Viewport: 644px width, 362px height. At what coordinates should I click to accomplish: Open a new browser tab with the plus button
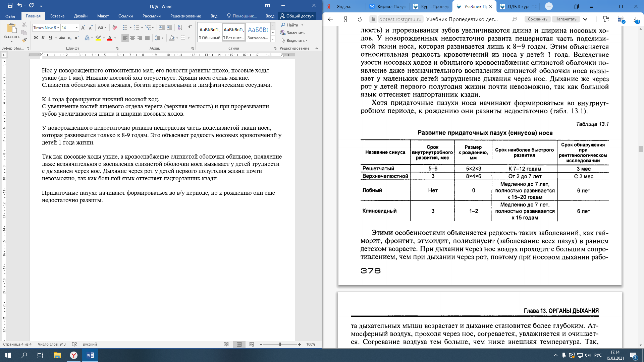(x=549, y=6)
